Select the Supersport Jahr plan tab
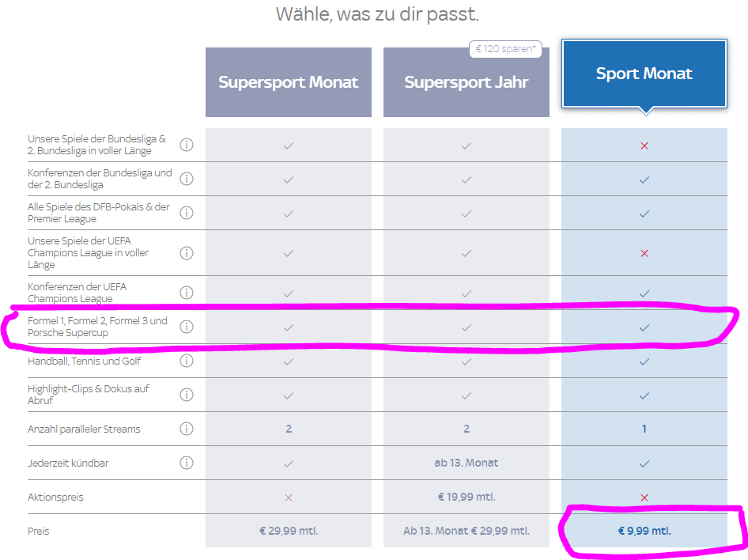This screenshot has width=748, height=560. point(467,82)
